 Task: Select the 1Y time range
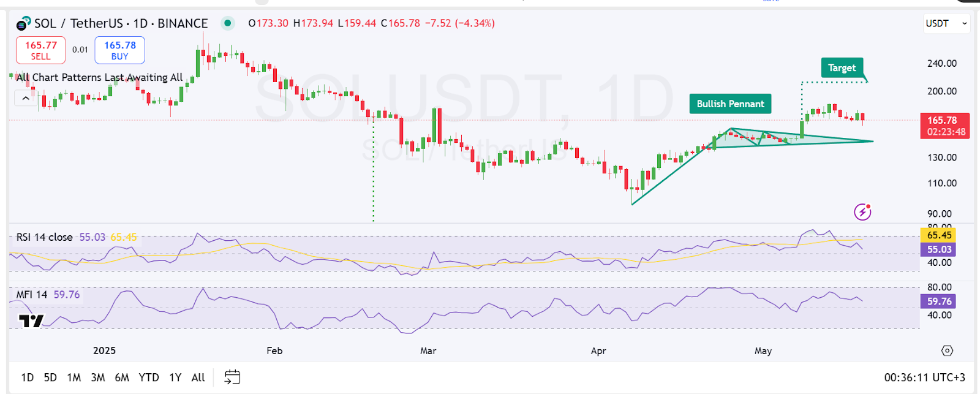tap(175, 377)
